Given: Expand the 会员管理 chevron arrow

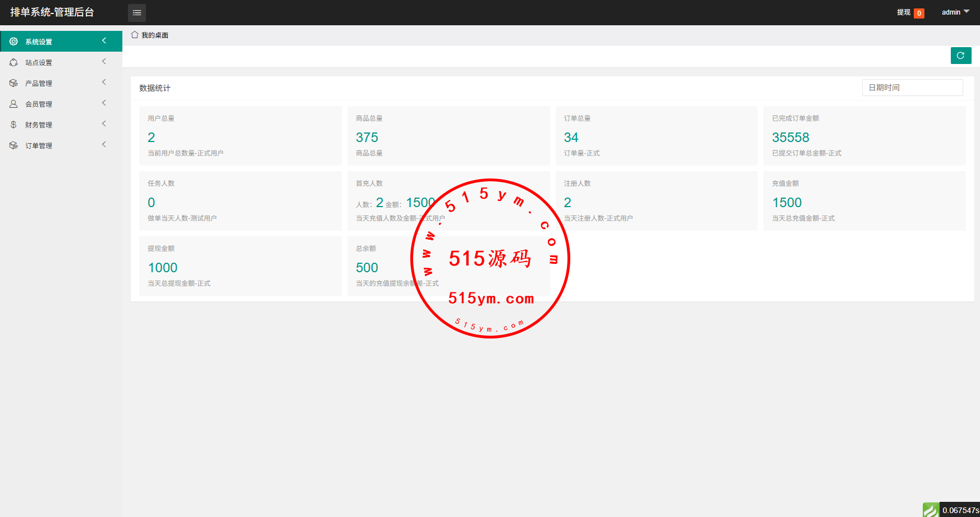Looking at the screenshot, I should click(x=104, y=103).
